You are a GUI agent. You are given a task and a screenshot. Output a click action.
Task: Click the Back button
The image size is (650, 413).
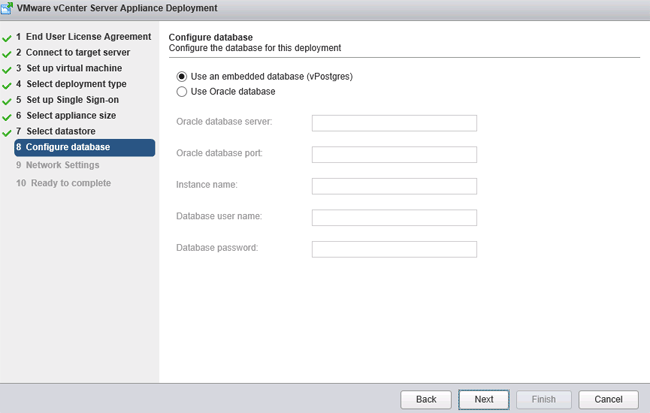coord(426,399)
